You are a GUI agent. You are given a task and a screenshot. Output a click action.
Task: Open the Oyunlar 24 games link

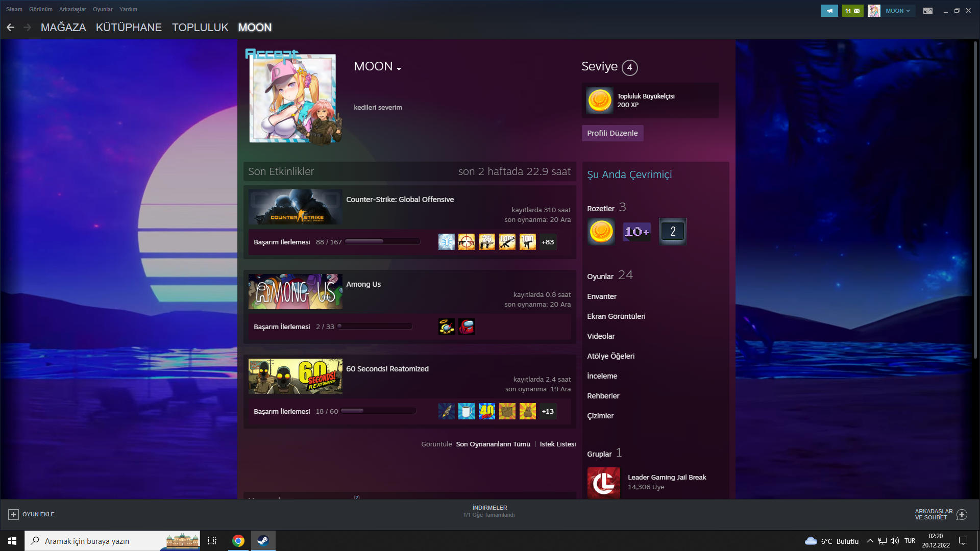coord(610,275)
